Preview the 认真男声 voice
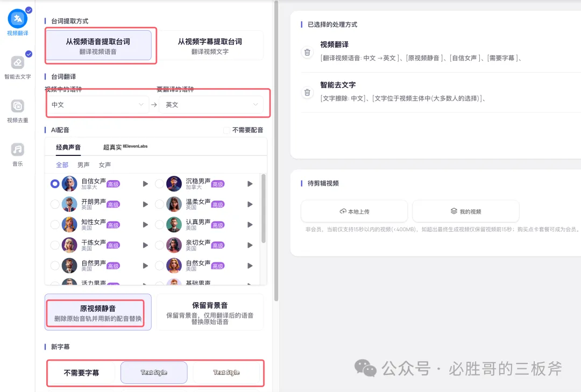 point(250,225)
